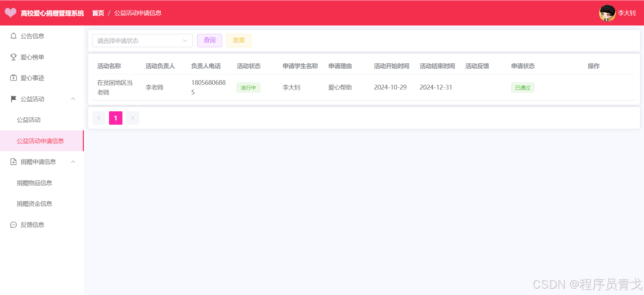Click the 高校爱心捐赠管理系统 title
Viewport: 644px width, 295px height.
coord(52,13)
